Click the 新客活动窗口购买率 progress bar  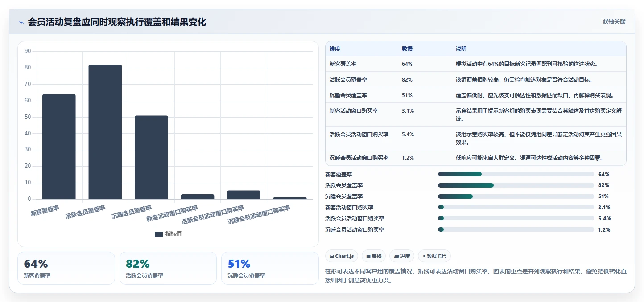pos(516,207)
